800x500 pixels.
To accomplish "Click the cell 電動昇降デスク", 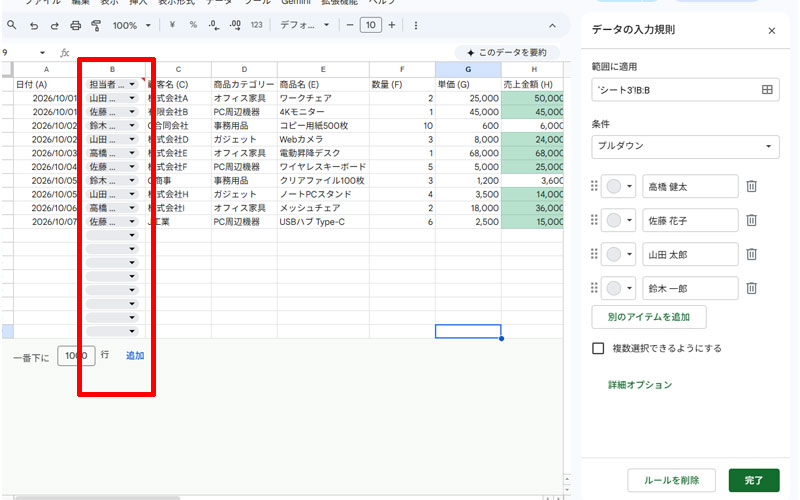I will [323, 153].
